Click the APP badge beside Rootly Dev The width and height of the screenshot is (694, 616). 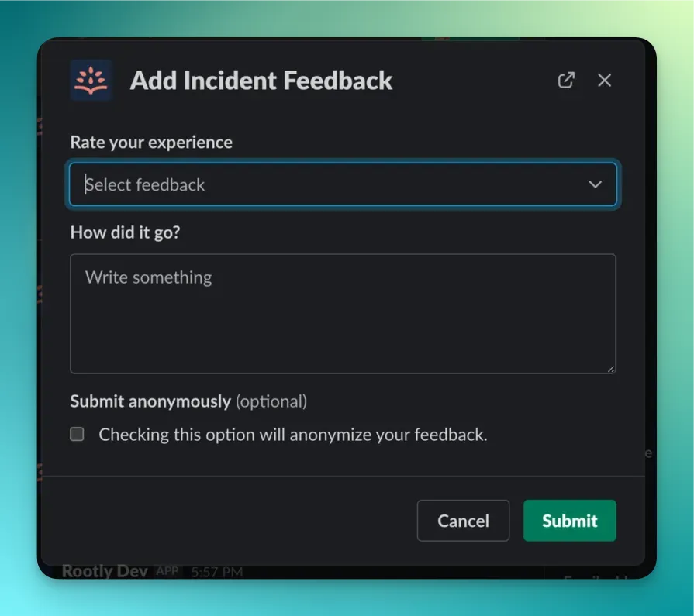tap(167, 571)
